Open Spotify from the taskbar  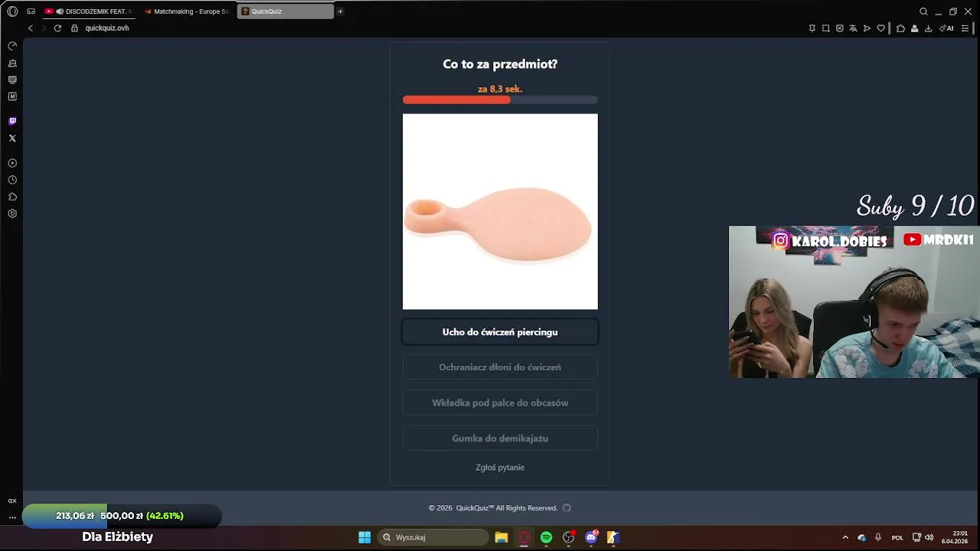click(546, 537)
